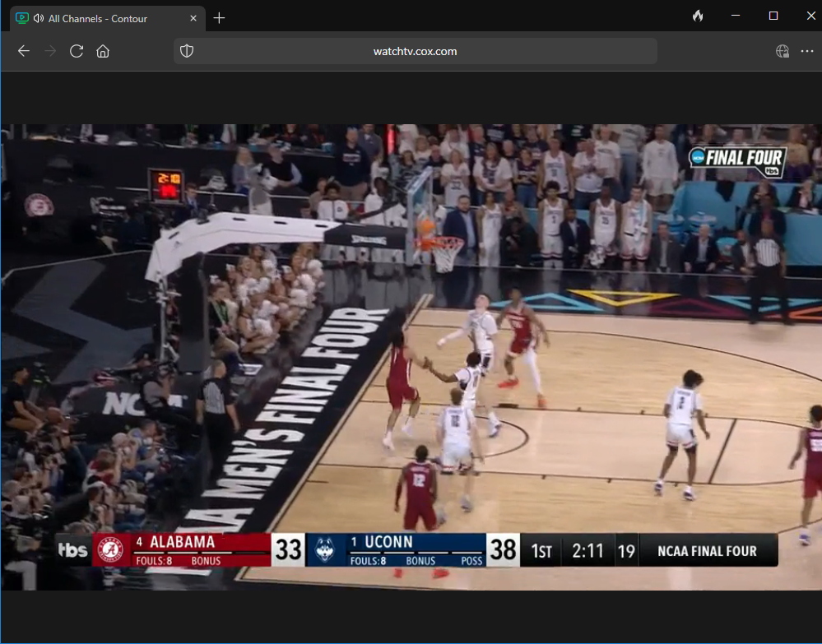822x644 pixels.
Task: Click the basketball video player area
Action: [x=411, y=357]
